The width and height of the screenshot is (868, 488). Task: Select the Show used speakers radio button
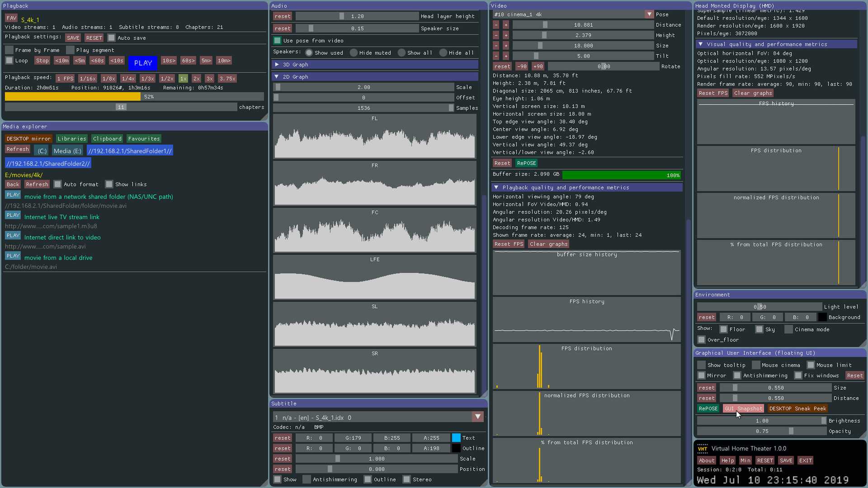[x=309, y=53]
